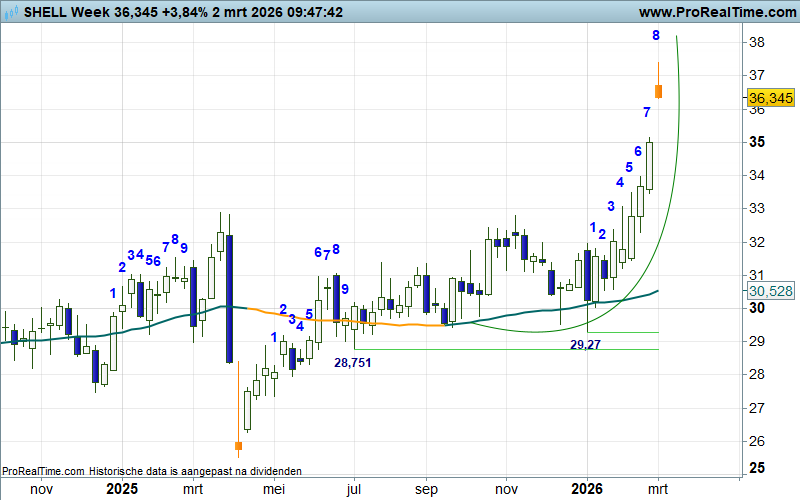Viewport: 800px width, 500px height.
Task: Click the mei label on the time axis
Action: 273,489
